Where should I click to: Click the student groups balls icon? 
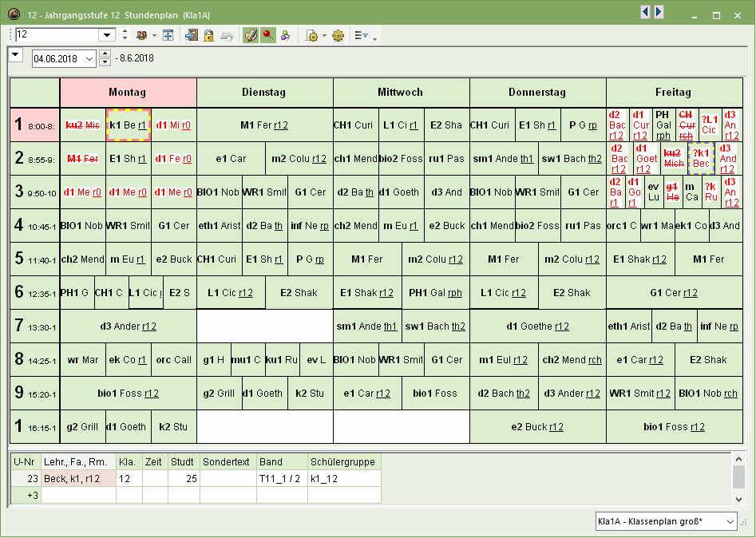[x=286, y=35]
